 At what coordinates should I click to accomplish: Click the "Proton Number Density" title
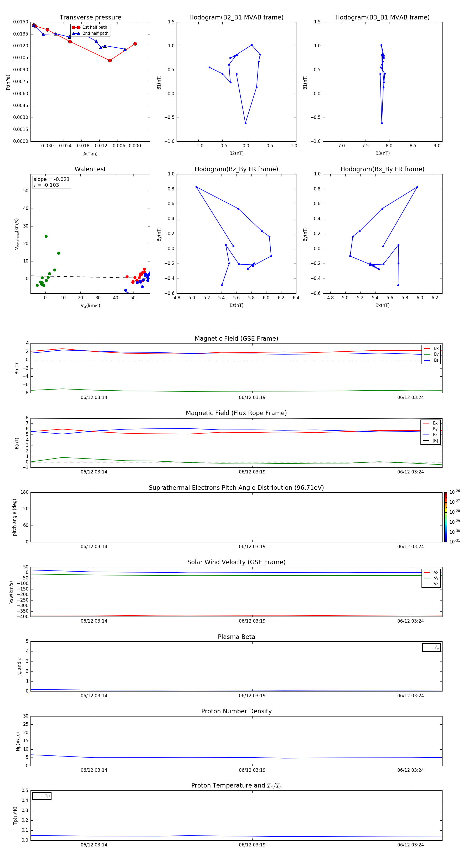(x=236, y=711)
